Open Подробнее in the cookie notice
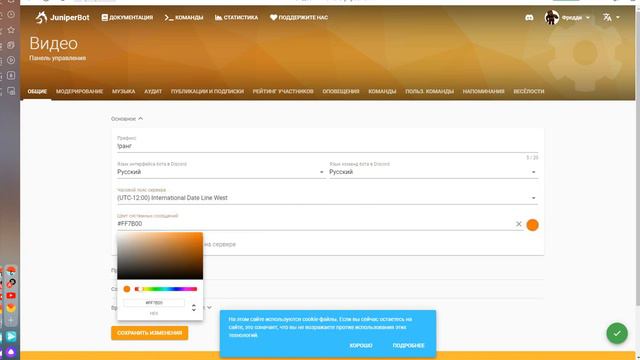Image resolution: width=640 pixels, height=360 pixels. coord(408,345)
